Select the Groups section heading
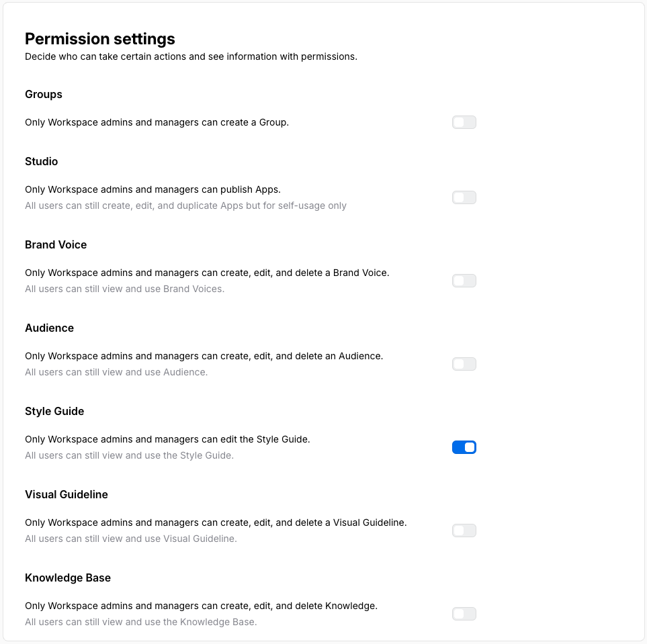Image resolution: width=647 pixels, height=644 pixels. pos(43,94)
